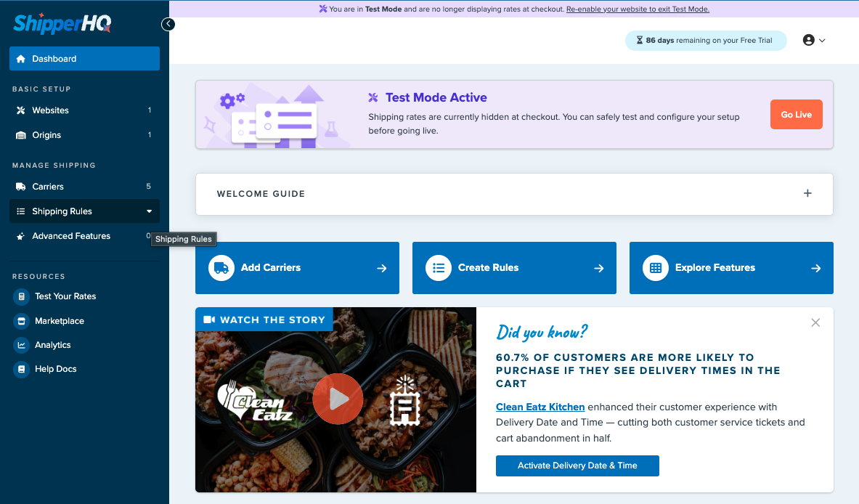
Task: Click the Marketplace store icon
Action: (x=21, y=321)
